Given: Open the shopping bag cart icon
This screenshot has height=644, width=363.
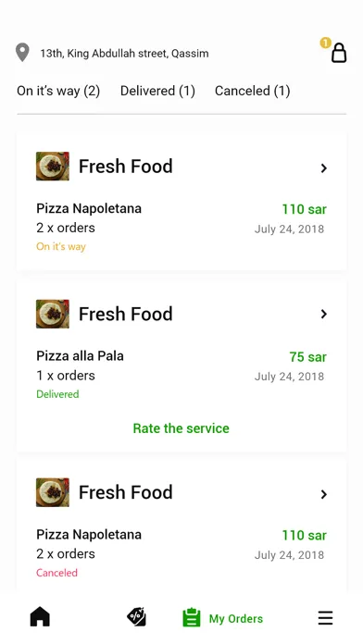Looking at the screenshot, I should point(339,53).
